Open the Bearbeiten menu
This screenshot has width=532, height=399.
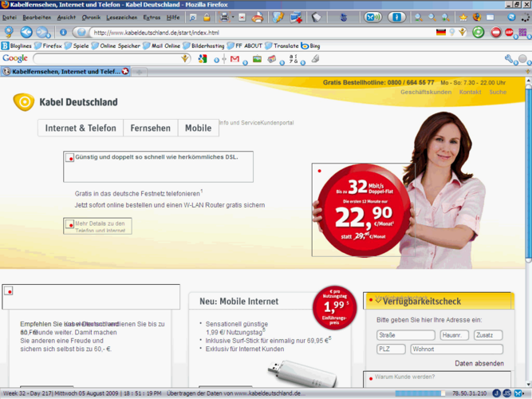coord(37,18)
